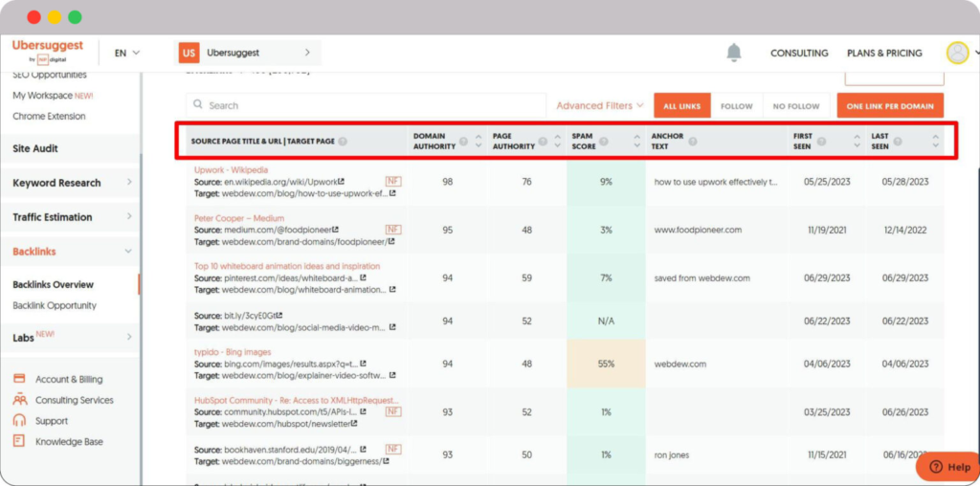Click the US project badge
Screen dimensions: 980x486
click(x=189, y=54)
